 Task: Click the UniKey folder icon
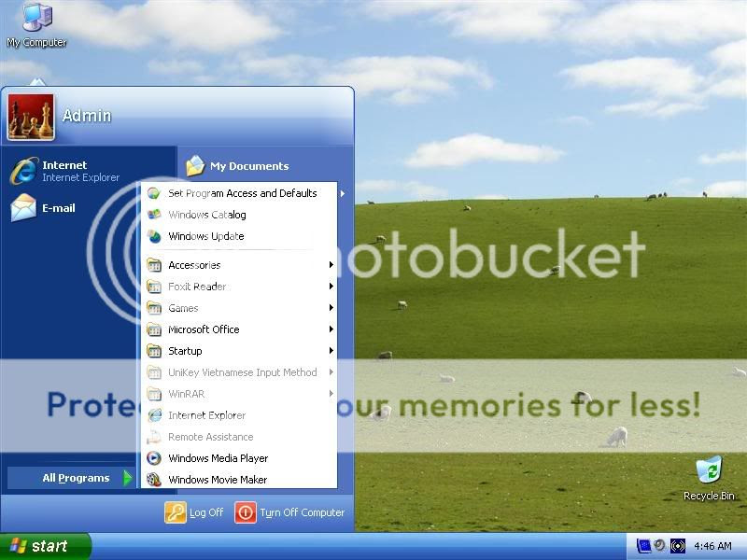click(x=154, y=372)
